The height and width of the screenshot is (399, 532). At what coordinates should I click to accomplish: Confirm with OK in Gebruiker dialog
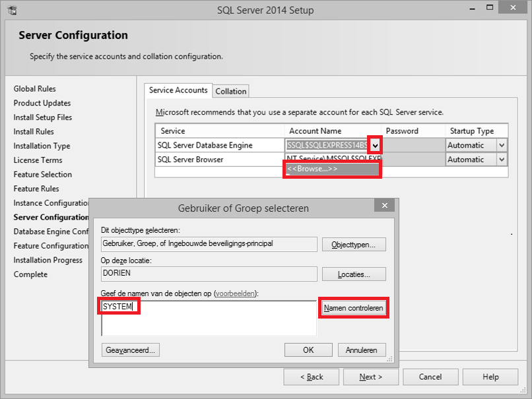[x=308, y=350]
